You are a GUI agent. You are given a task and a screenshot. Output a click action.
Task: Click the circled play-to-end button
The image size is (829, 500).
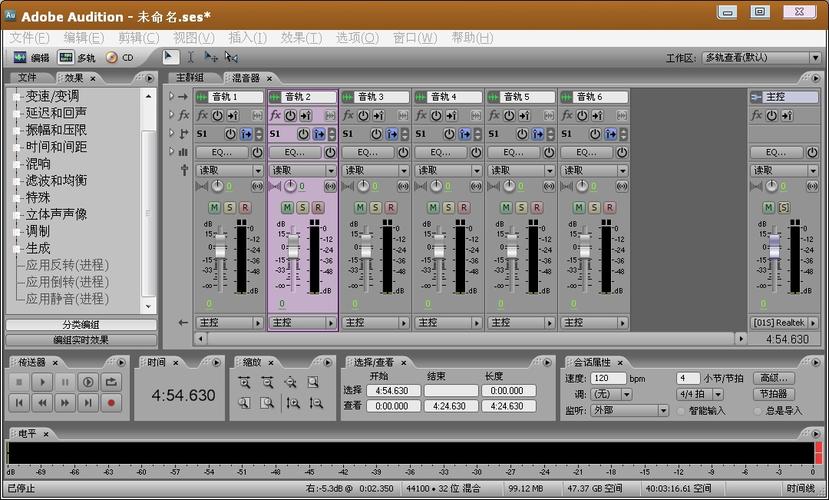point(88,382)
